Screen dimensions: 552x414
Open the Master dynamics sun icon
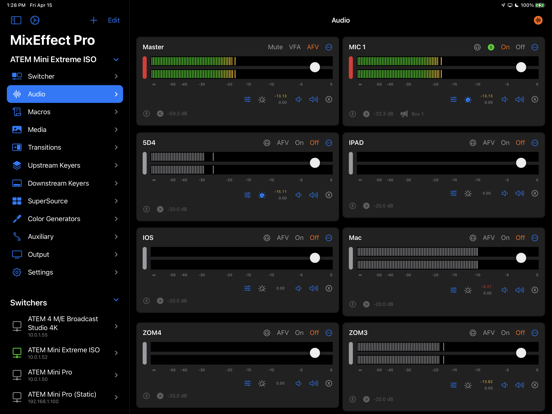click(262, 100)
